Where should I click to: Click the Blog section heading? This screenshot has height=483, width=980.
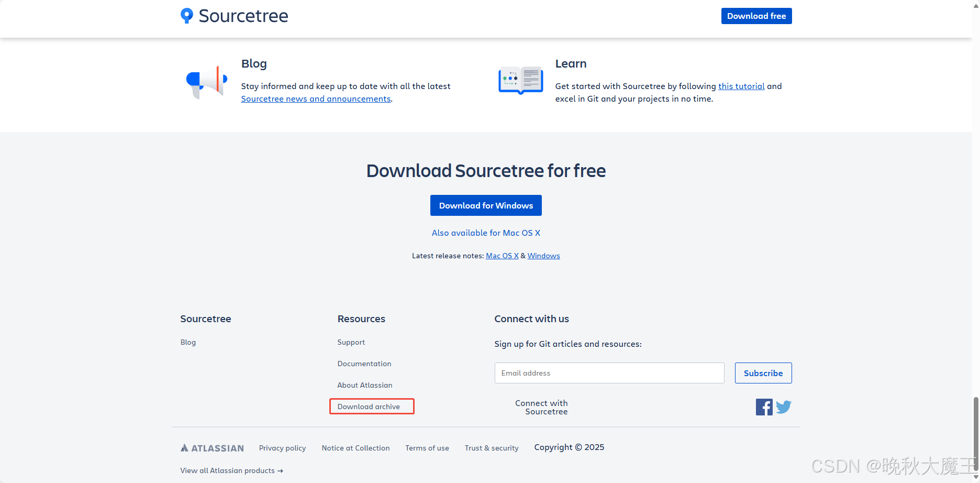pyautogui.click(x=254, y=64)
